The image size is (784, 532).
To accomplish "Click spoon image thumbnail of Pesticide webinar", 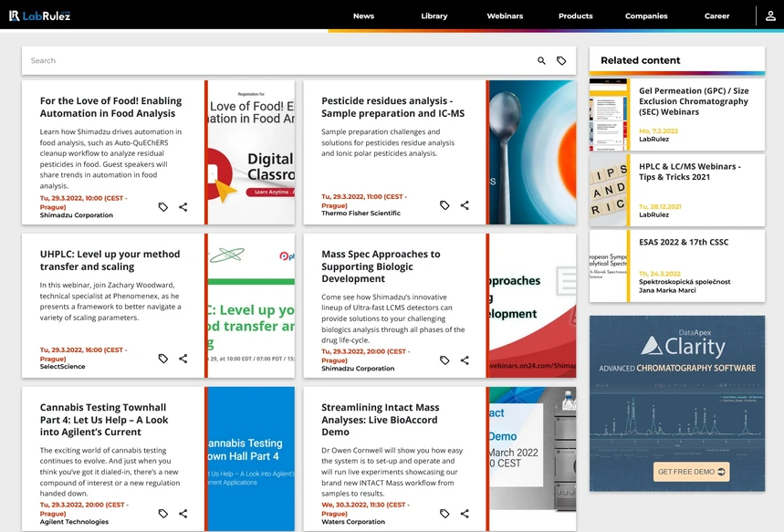I will click(x=533, y=152).
